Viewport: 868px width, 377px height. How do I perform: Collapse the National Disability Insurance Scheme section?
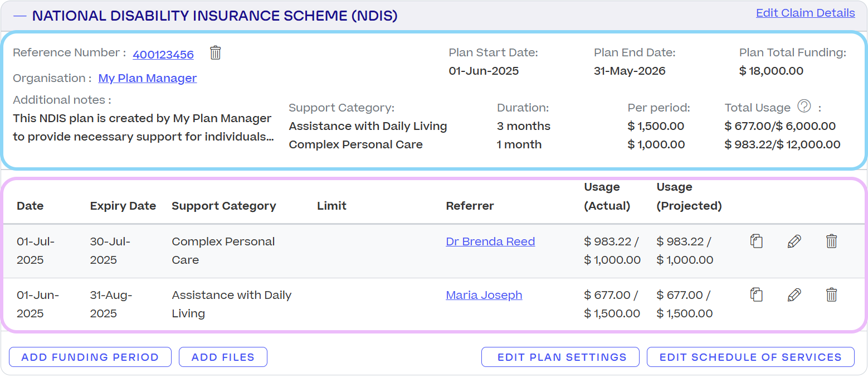(x=20, y=16)
